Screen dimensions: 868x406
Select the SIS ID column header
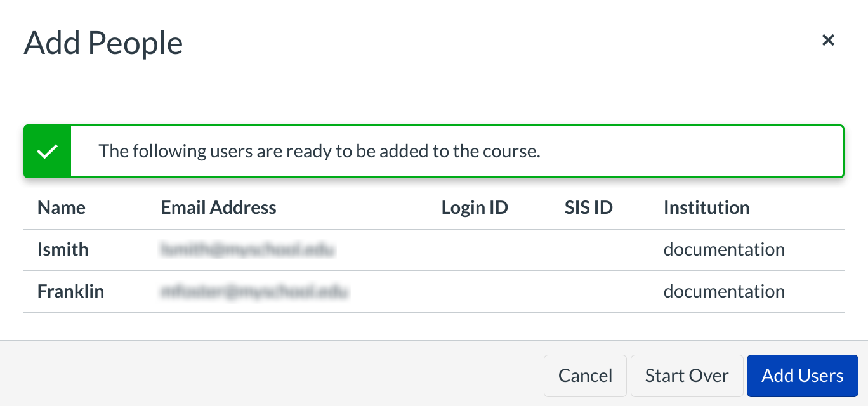pos(588,207)
